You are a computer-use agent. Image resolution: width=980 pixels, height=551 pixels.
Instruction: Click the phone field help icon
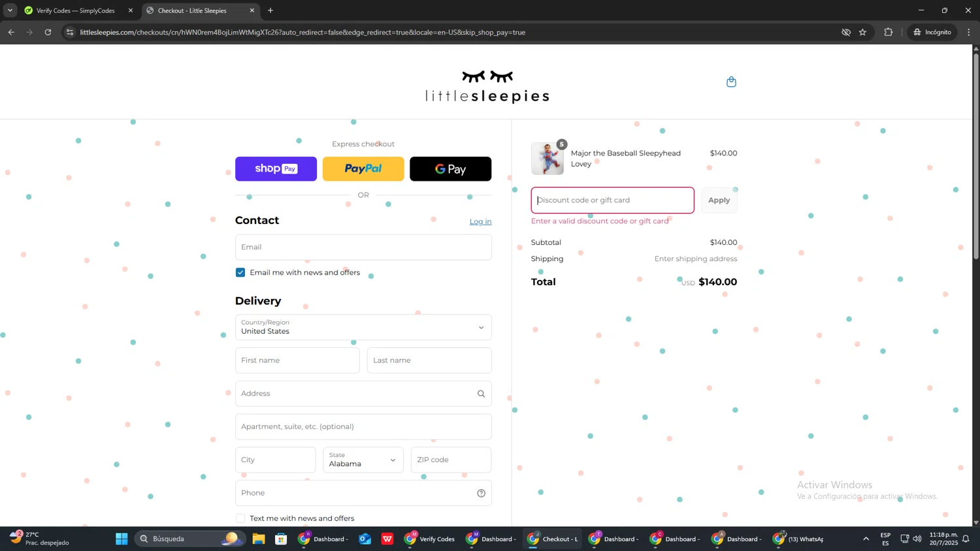(481, 493)
